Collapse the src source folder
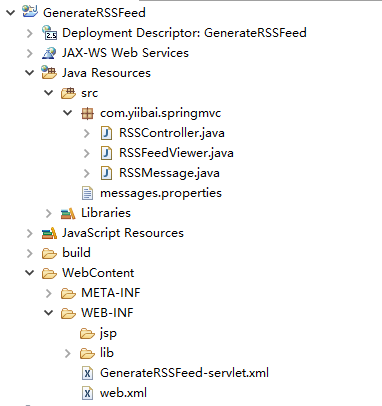The image size is (382, 406). (49, 93)
